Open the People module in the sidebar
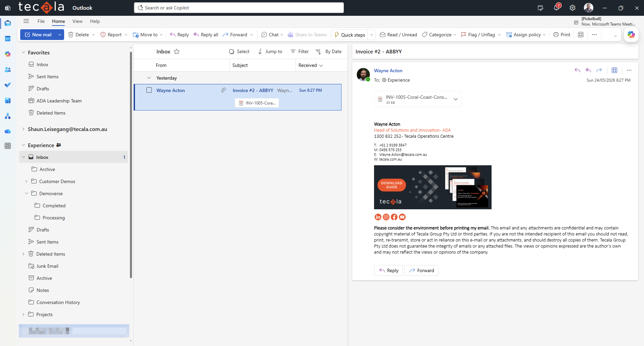The image size is (644, 346). click(x=8, y=70)
